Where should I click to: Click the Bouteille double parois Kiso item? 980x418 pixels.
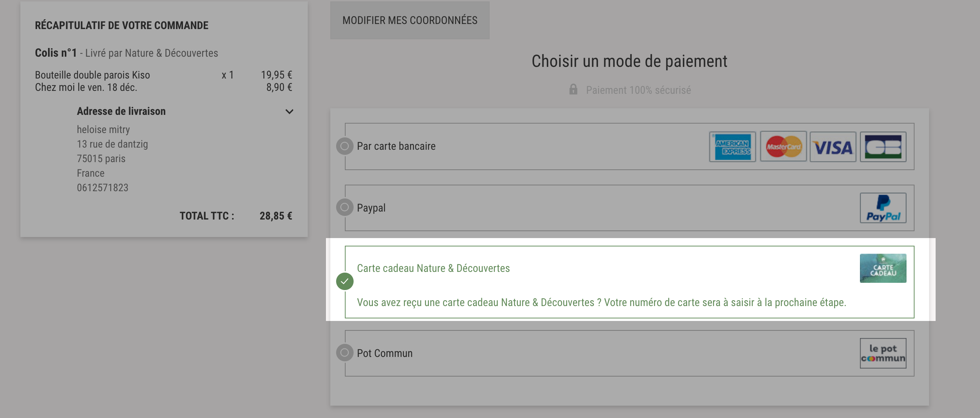tap(92, 75)
